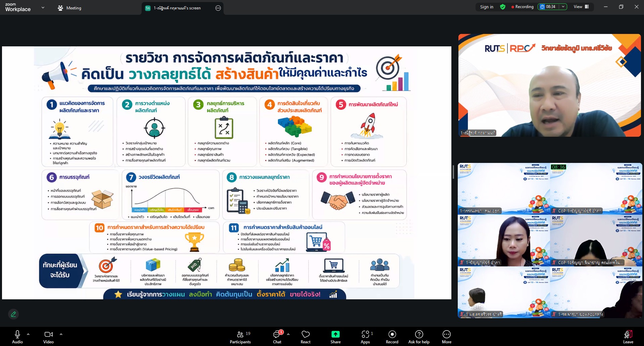Open the shared screen options ellipsis
The width and height of the screenshot is (644, 346).
(218, 8)
